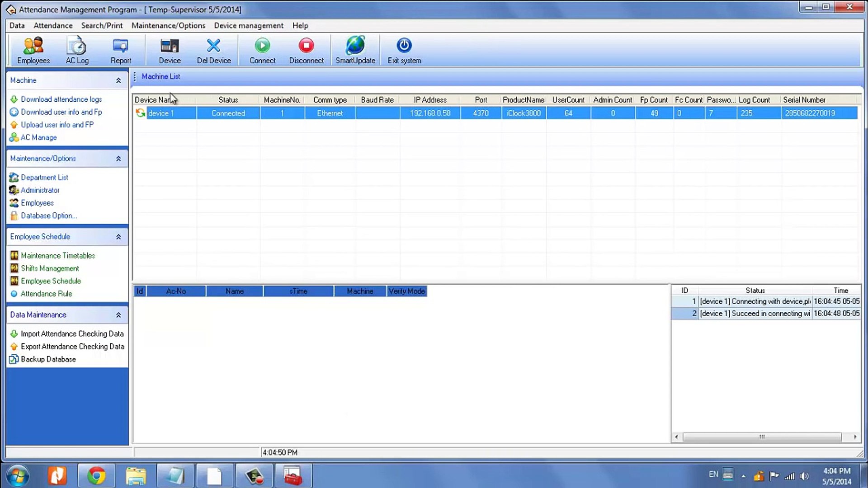Open Backup Database link
Image resolution: width=868 pixels, height=488 pixels.
point(48,360)
